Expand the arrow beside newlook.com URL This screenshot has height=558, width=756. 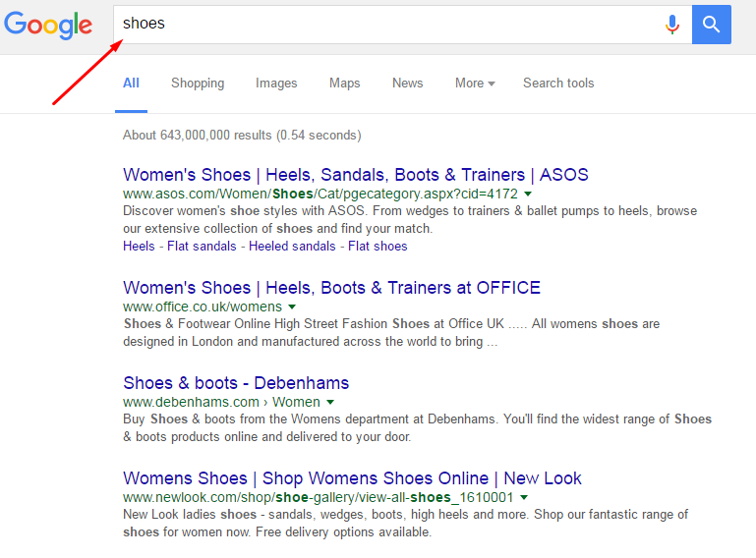point(524,497)
